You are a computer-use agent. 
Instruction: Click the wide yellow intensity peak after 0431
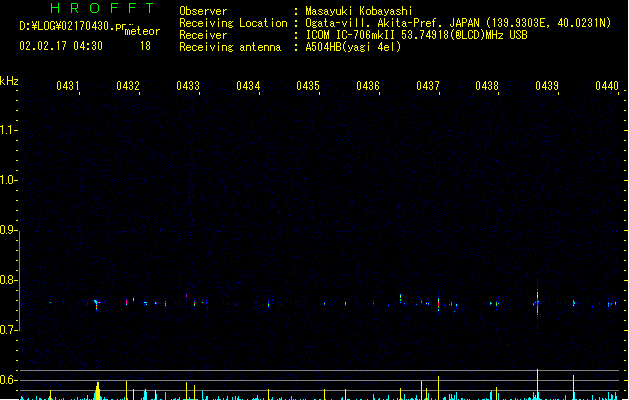tap(97, 391)
